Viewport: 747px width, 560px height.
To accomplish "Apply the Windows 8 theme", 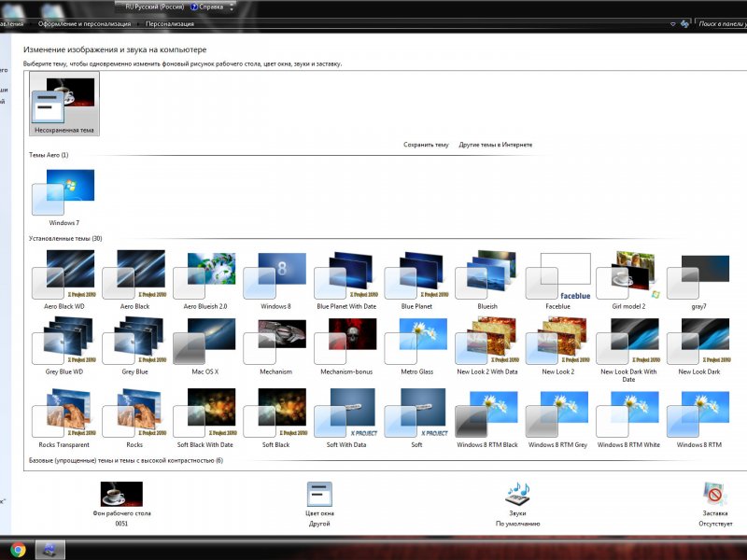I will pos(275,280).
